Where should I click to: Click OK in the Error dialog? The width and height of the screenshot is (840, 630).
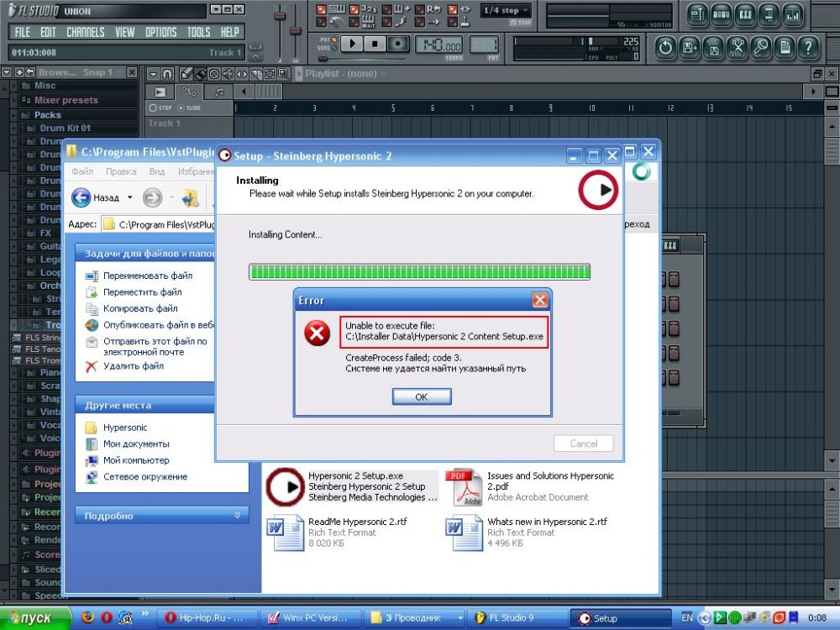coord(422,397)
